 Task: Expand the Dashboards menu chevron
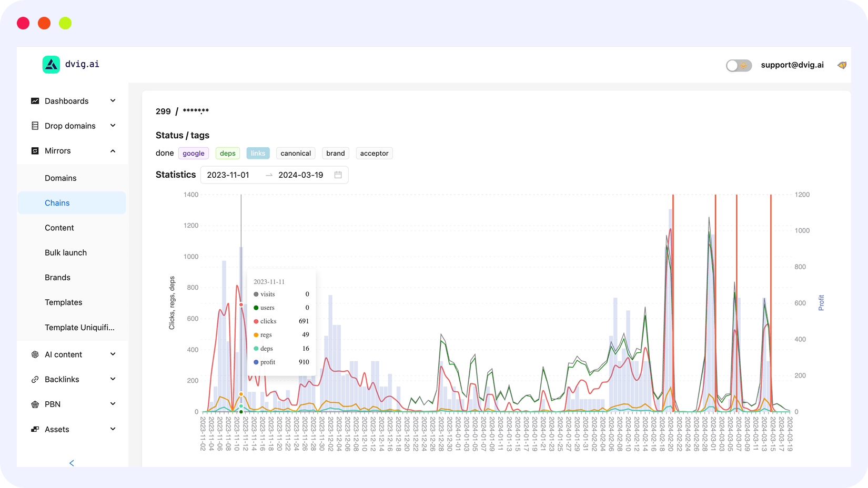(113, 101)
